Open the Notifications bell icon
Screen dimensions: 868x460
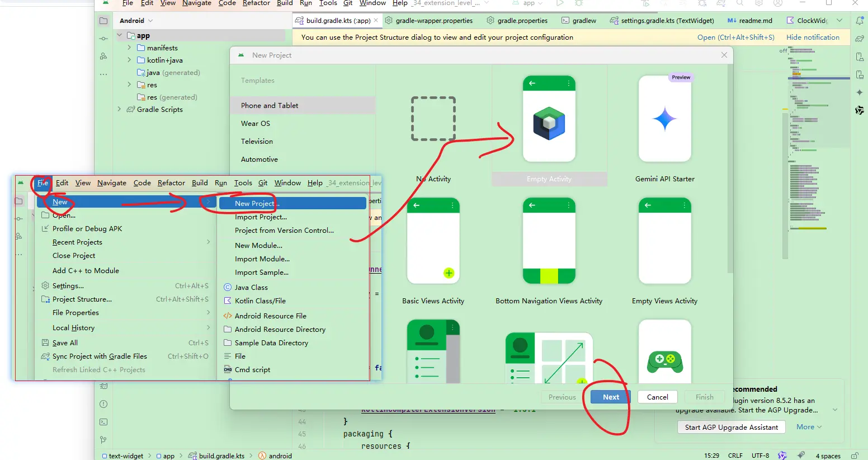860,21
